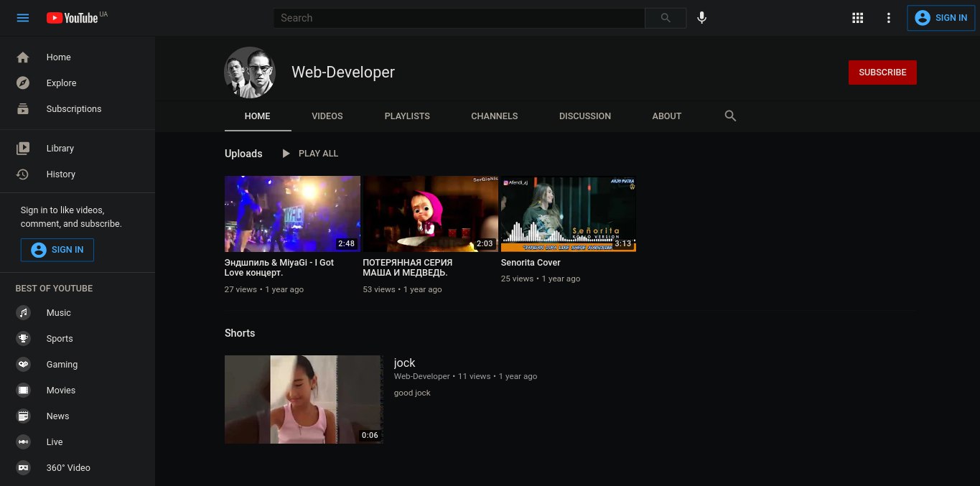Open the three-dot settings menu
980x486 pixels.
(x=889, y=18)
